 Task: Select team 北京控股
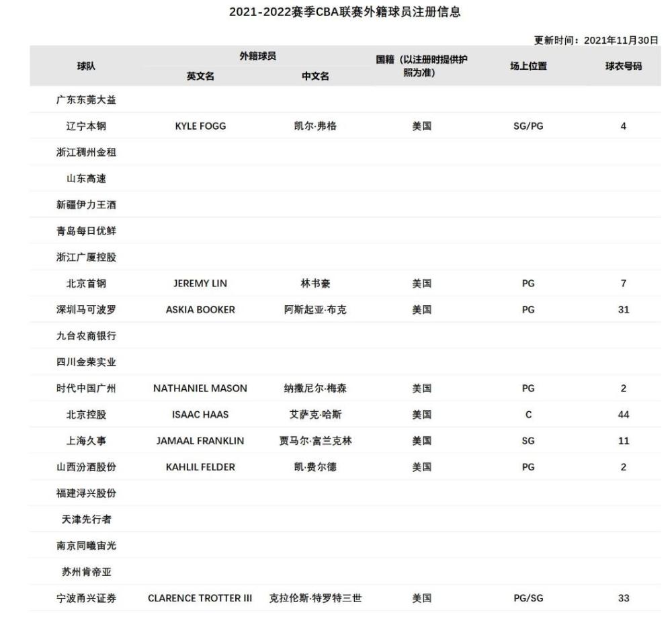pos(86,415)
